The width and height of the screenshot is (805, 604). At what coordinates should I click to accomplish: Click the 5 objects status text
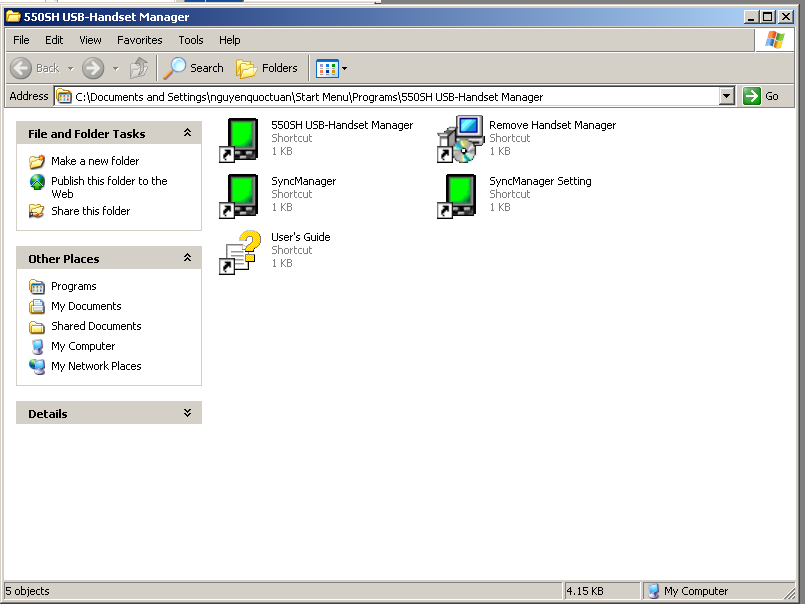pos(27,591)
